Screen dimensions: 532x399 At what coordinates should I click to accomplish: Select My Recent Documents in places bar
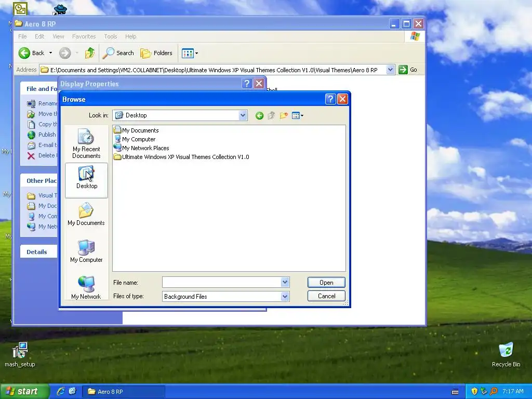[86, 143]
